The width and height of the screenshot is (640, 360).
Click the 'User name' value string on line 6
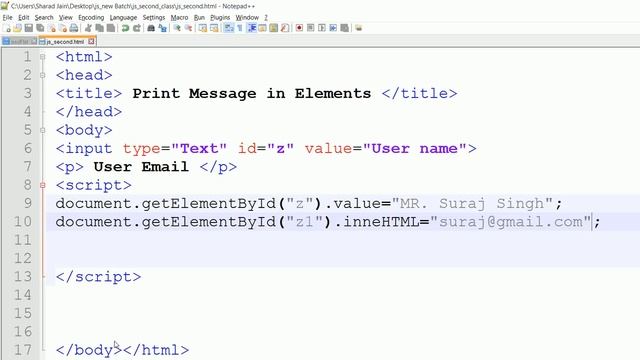(x=414, y=149)
